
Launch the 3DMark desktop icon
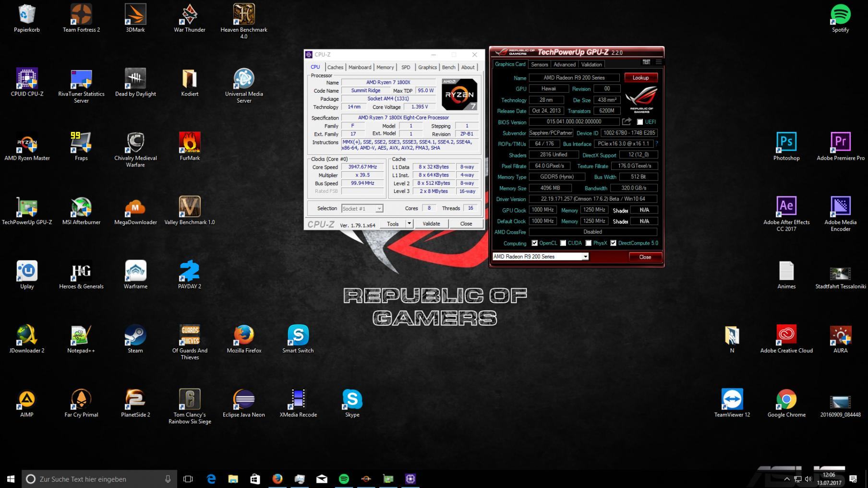tap(135, 18)
